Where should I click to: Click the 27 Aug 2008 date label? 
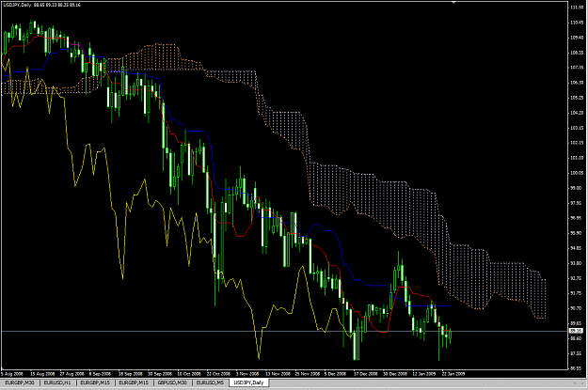click(x=72, y=374)
